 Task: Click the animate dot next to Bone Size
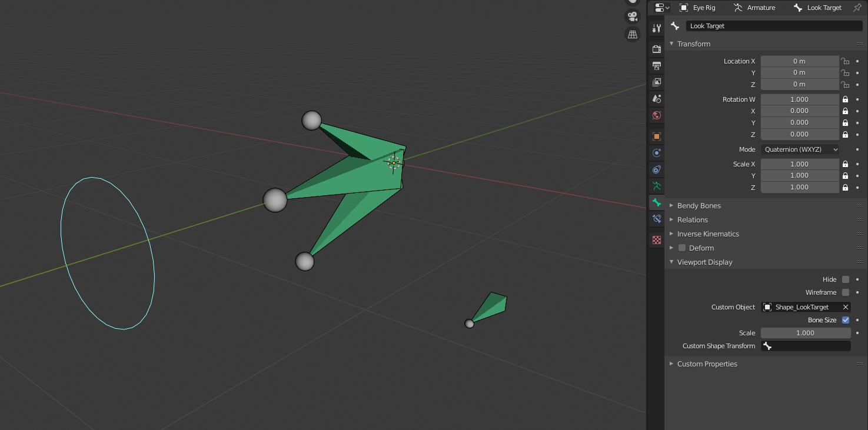coord(857,320)
